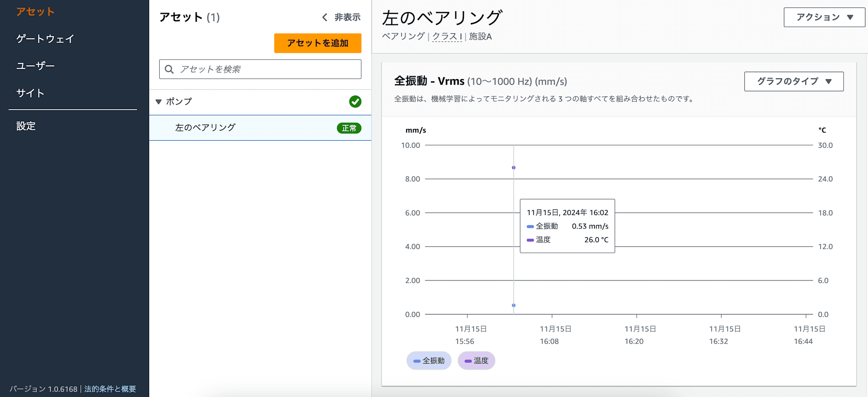Viewport: 868px width, 397px height.
Task: Click the green check status icon for ポンプ
Action: pos(355,102)
